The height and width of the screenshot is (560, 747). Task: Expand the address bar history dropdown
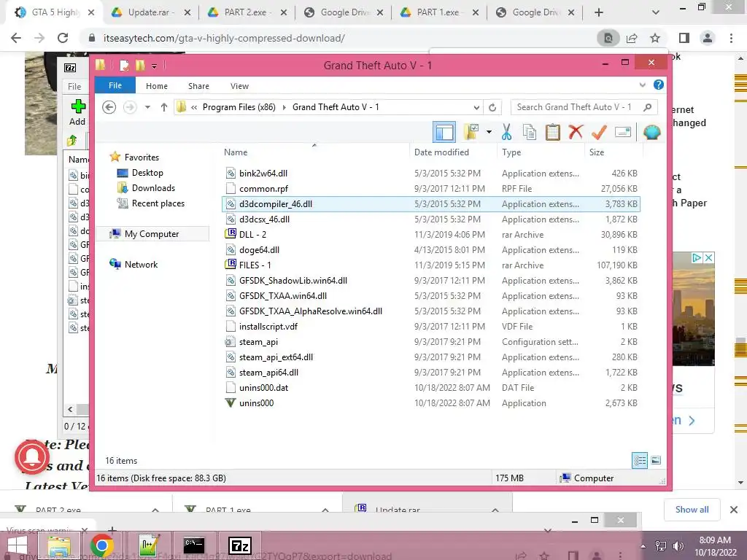(x=476, y=107)
